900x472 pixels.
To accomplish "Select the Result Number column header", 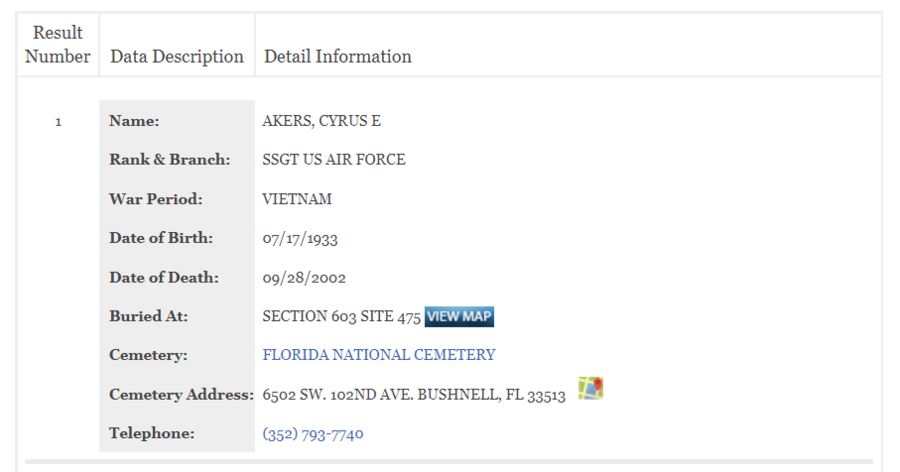I will (x=58, y=44).
